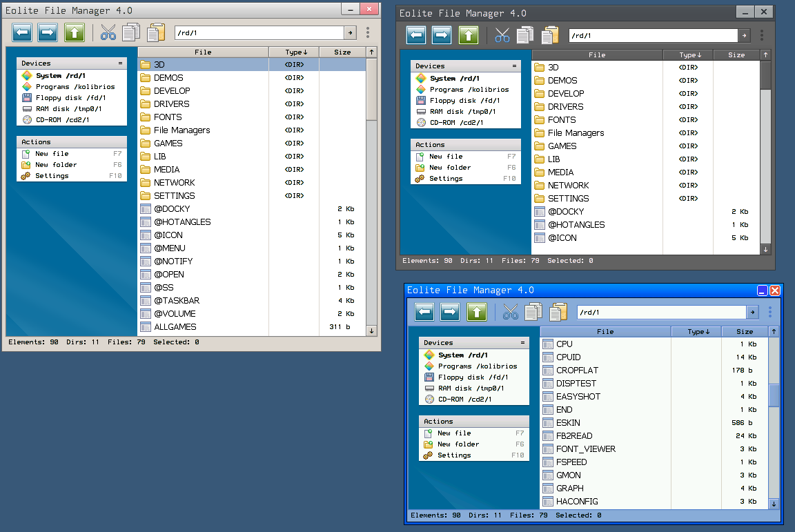
Task: Open the three-dot overflow menu in the top-left window
Action: pyautogui.click(x=367, y=32)
